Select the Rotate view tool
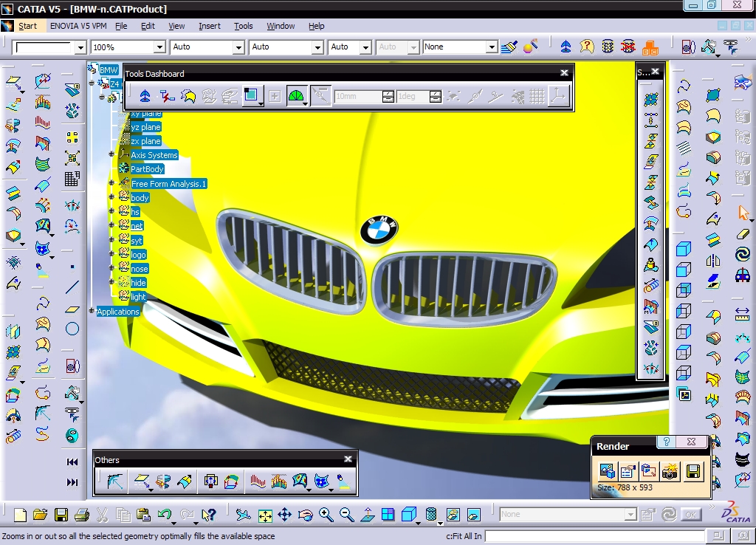The height and width of the screenshot is (545, 756). click(306, 515)
